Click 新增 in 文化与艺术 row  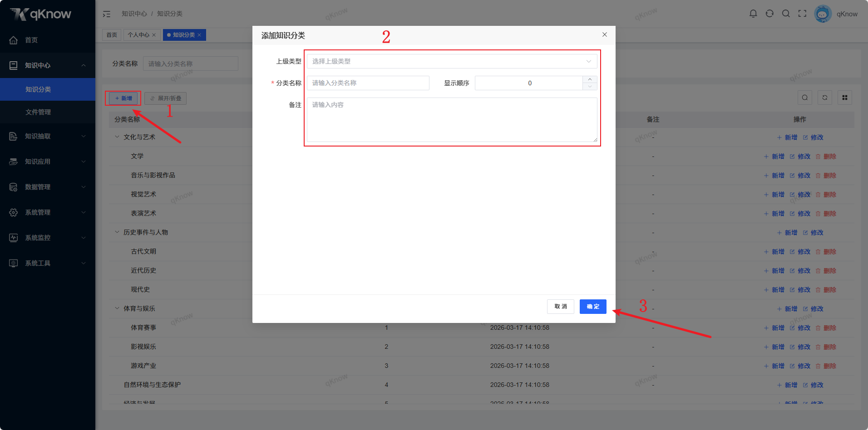click(787, 137)
